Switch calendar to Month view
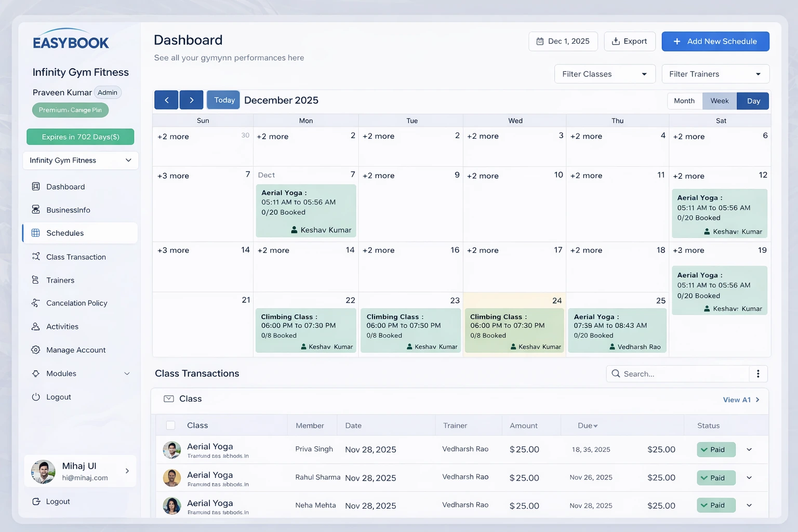 (684, 101)
